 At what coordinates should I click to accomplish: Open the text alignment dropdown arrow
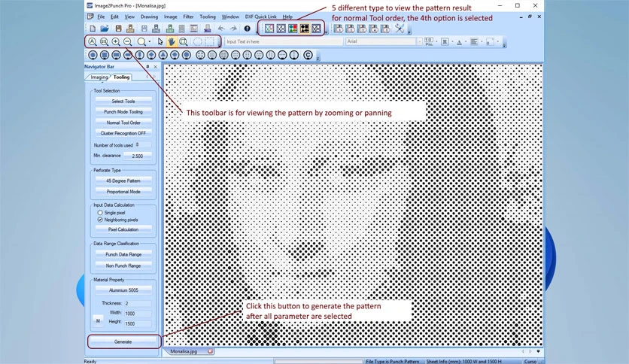(x=482, y=41)
